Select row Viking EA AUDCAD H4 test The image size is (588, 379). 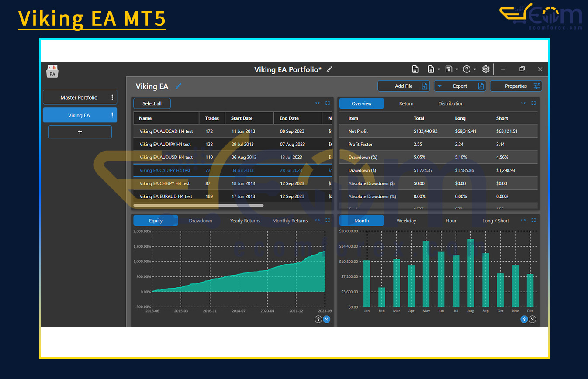(x=233, y=131)
